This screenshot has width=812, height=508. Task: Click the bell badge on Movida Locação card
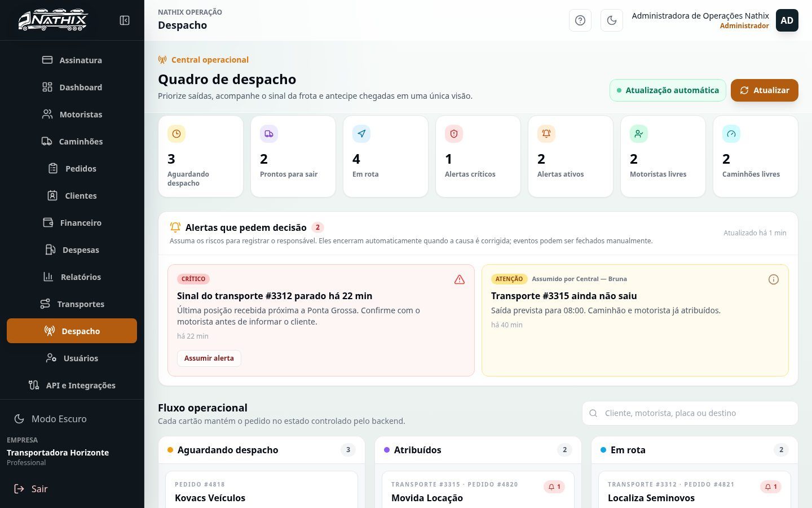[554, 487]
